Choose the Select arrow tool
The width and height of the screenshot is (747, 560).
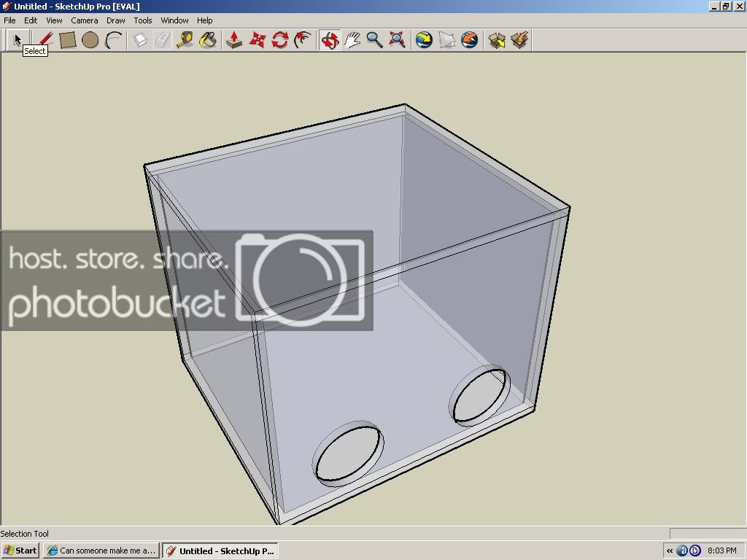18,39
